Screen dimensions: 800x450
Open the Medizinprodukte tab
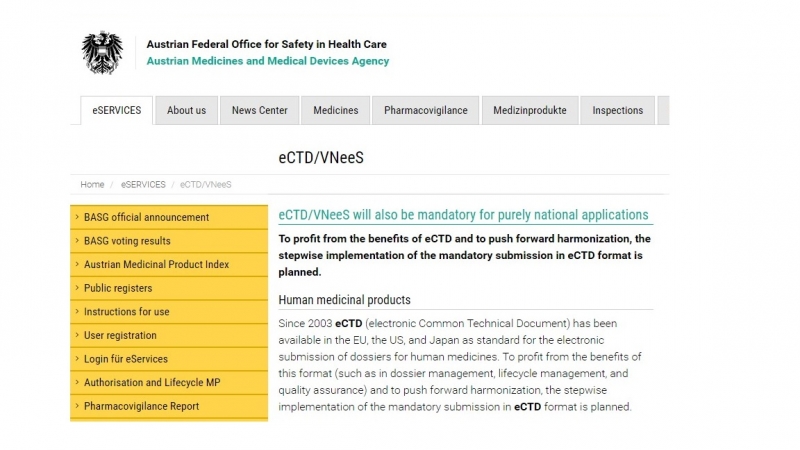coord(530,110)
